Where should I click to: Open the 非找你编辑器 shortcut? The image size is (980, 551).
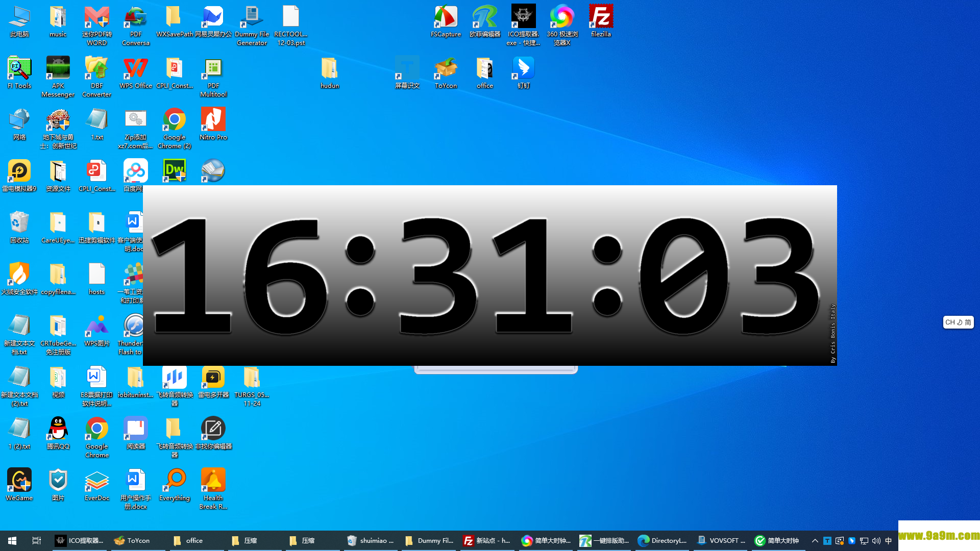[213, 434]
